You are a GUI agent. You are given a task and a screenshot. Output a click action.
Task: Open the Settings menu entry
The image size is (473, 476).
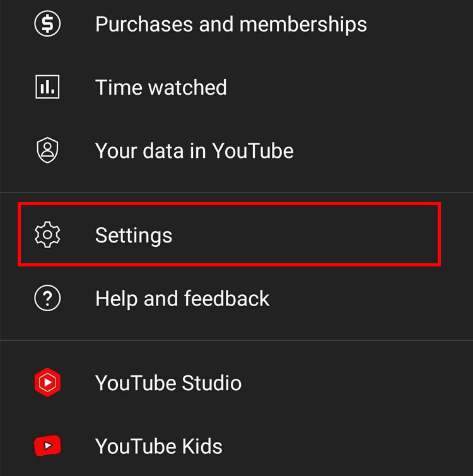134,235
